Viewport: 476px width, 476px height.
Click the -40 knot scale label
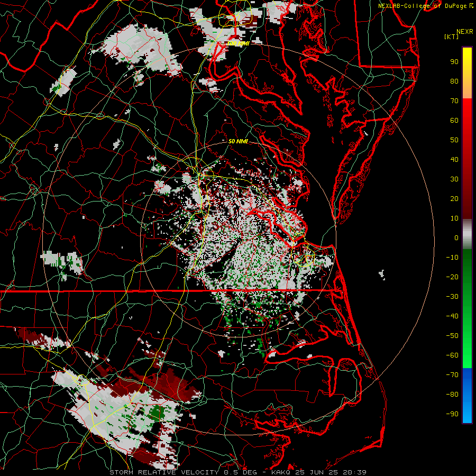452,316
